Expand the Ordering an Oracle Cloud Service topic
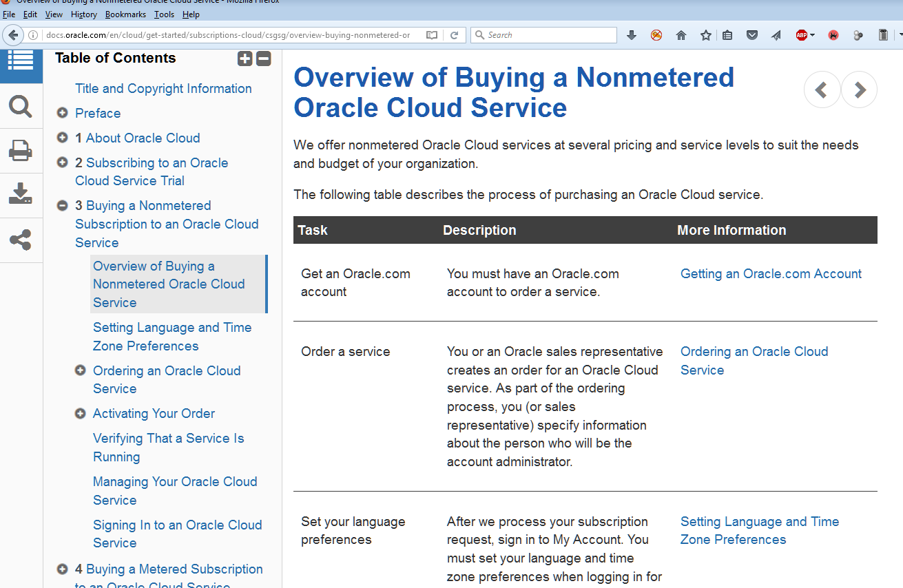903x588 pixels. tap(80, 370)
